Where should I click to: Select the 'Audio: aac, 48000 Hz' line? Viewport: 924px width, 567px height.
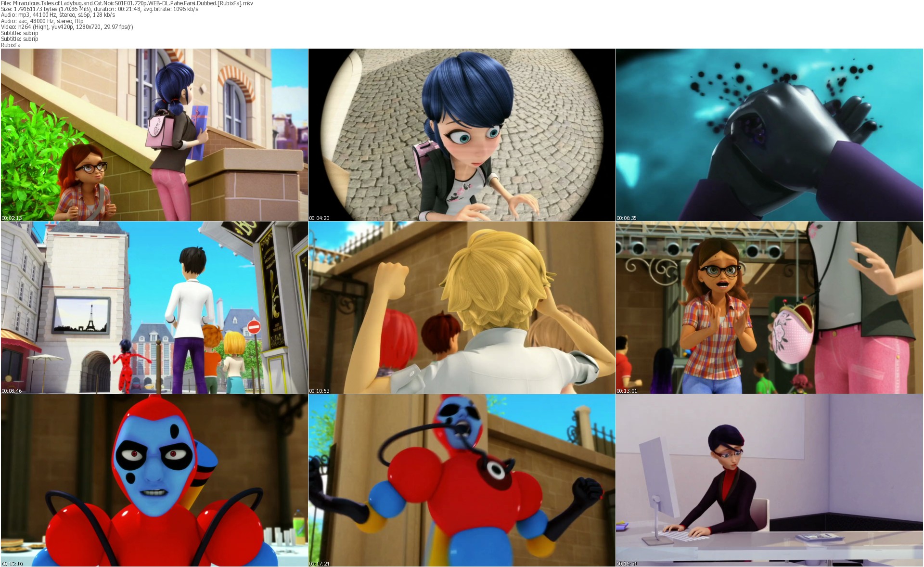pyautogui.click(x=42, y=21)
